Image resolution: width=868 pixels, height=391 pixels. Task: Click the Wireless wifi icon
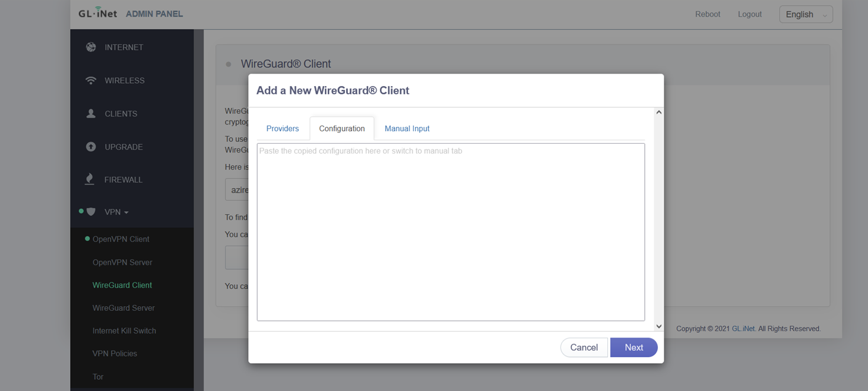91,80
